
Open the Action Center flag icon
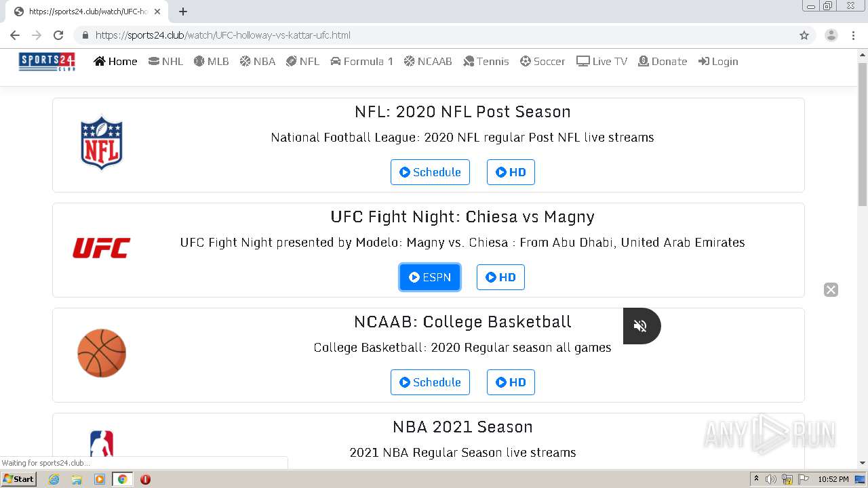(804, 479)
